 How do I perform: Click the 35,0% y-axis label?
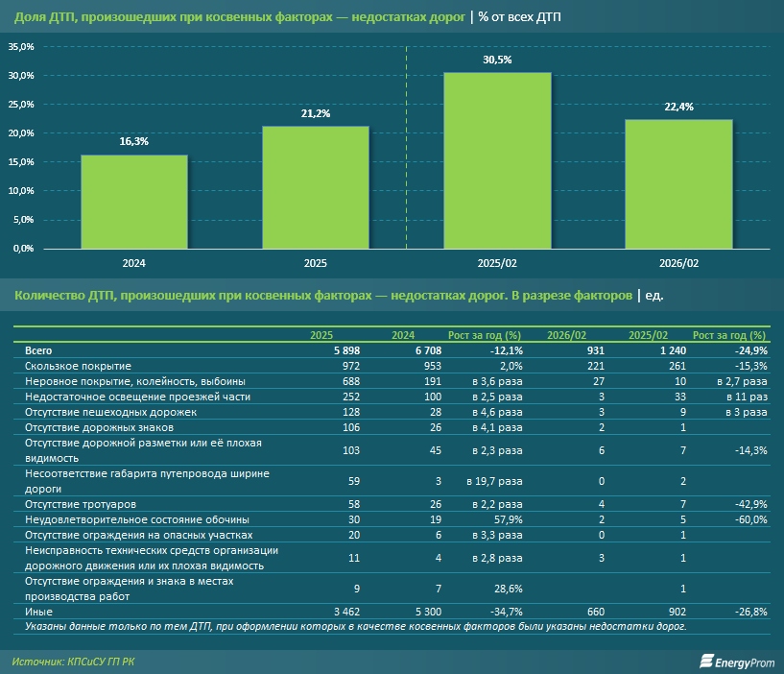[x=21, y=47]
